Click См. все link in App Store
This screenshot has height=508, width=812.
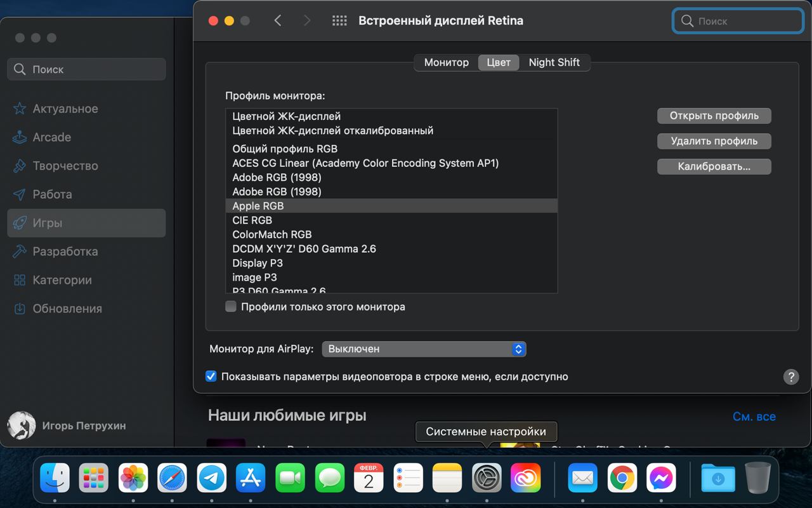pos(754,417)
